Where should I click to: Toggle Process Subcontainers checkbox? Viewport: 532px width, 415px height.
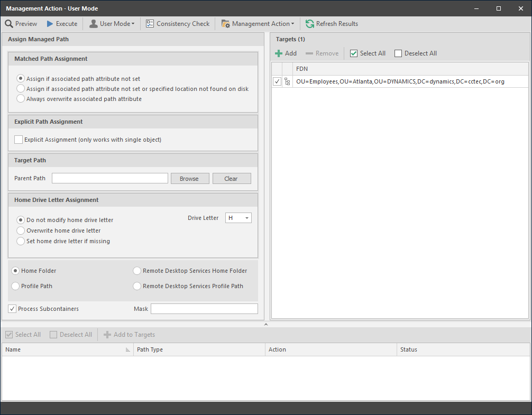tap(12, 309)
